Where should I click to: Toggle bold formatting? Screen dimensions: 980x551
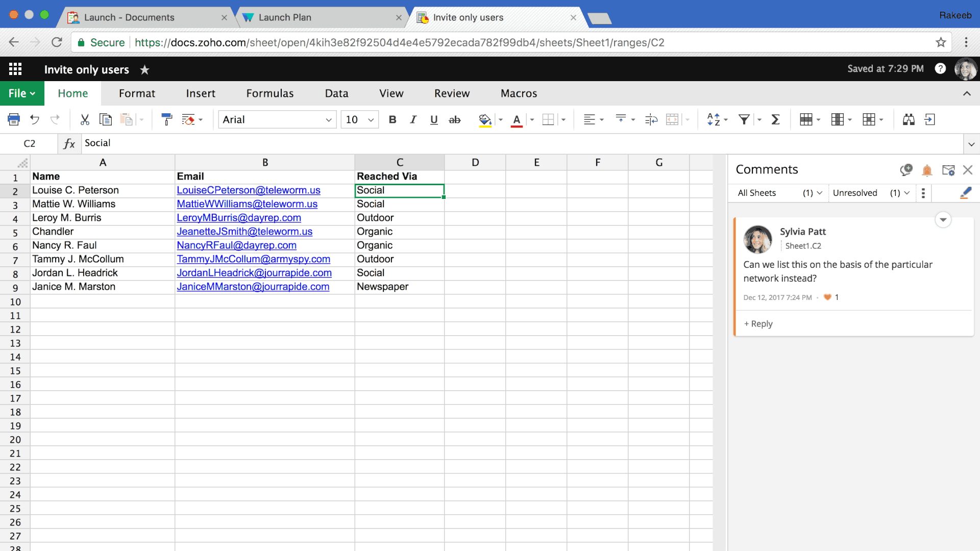click(392, 119)
